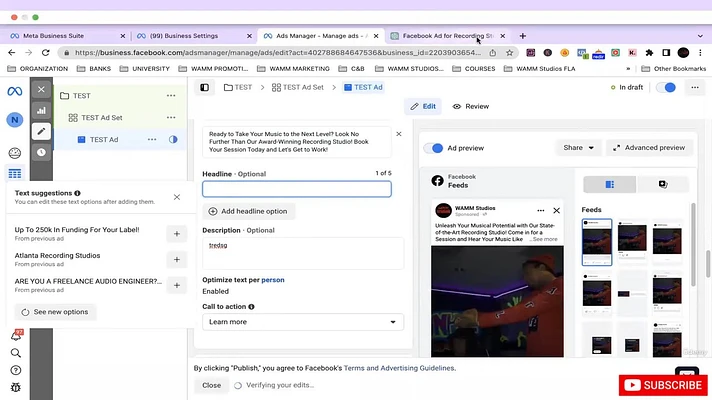This screenshot has width=712, height=400.
Task: Switch to the second placement view icon
Action: (663, 184)
